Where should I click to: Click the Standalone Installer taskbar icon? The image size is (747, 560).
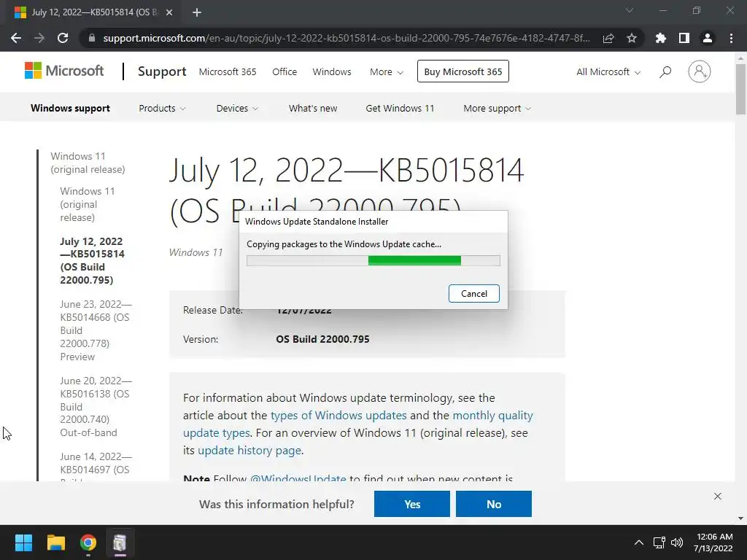point(120,542)
